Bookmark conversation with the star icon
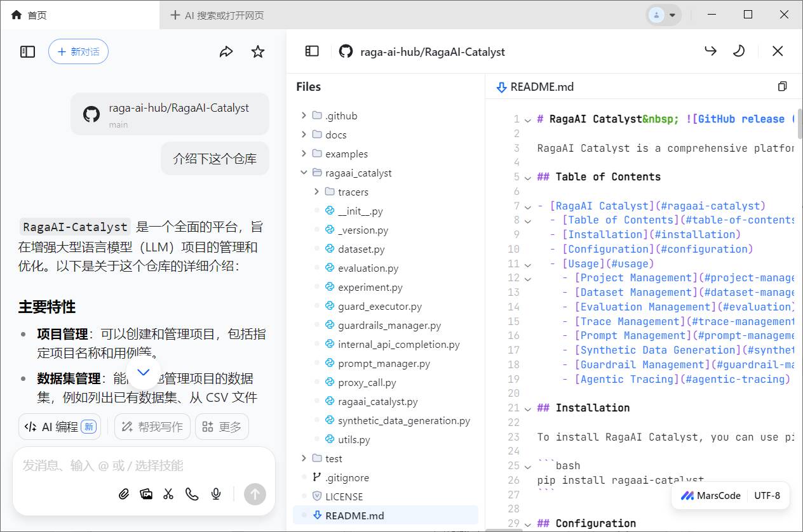803x532 pixels. 258,52
